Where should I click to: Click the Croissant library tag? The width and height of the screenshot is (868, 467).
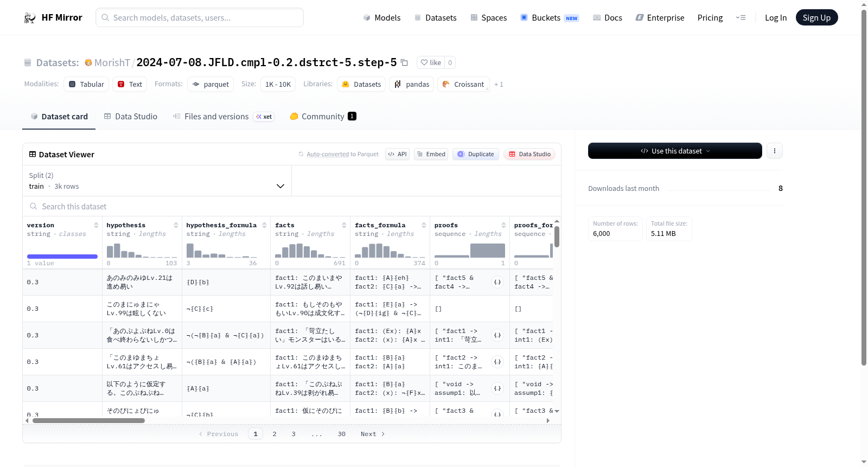click(x=463, y=84)
